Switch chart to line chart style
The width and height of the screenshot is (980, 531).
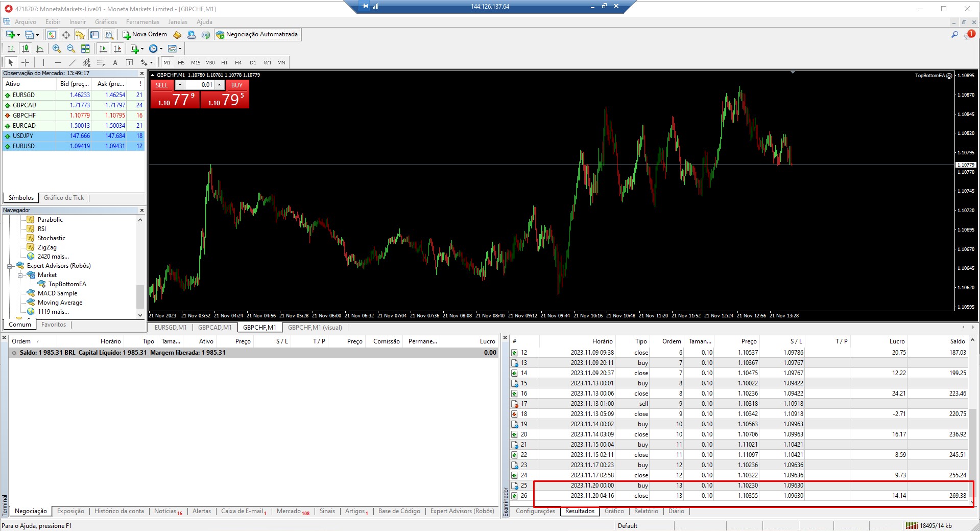pyautogui.click(x=40, y=49)
